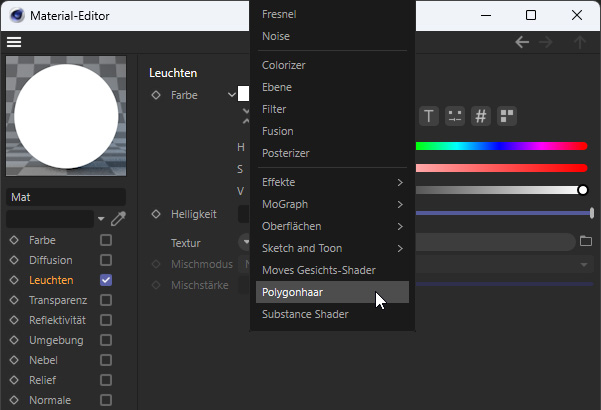Enable the Diffusion channel checkbox
Image resolution: width=601 pixels, height=410 pixels.
coord(106,260)
